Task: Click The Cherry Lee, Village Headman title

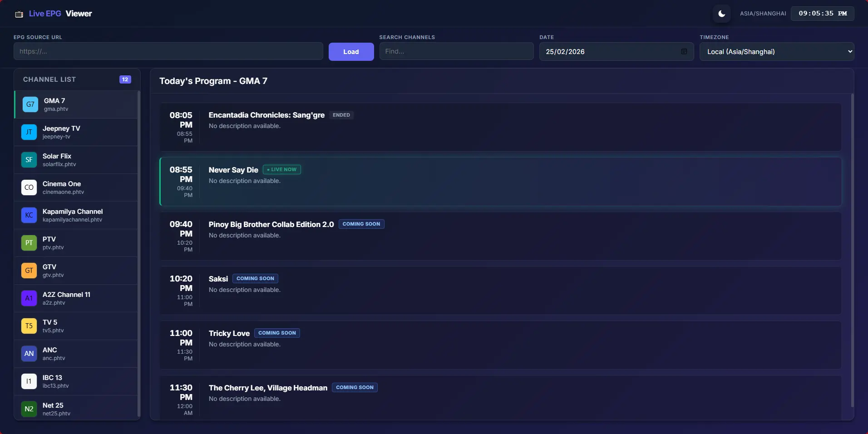Action: [268, 388]
